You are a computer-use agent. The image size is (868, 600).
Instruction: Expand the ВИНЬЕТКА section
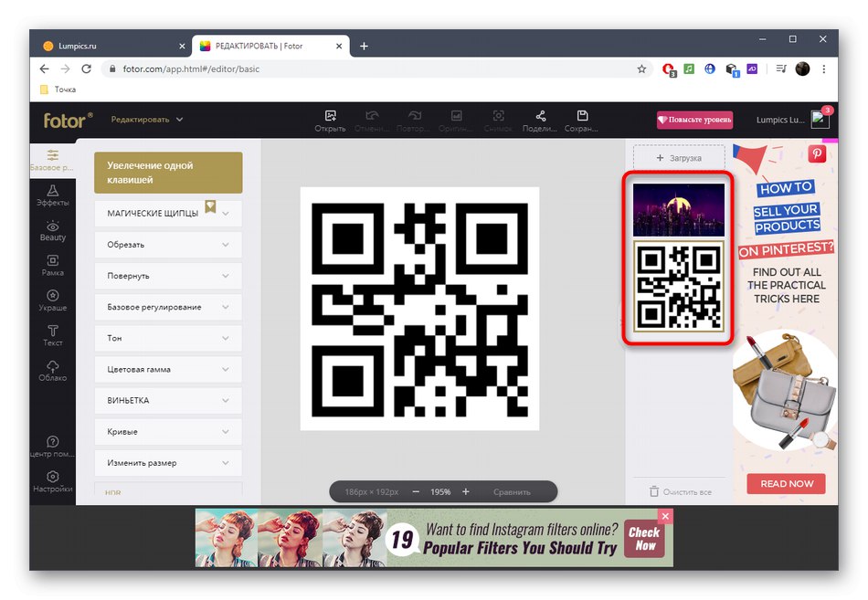(168, 400)
